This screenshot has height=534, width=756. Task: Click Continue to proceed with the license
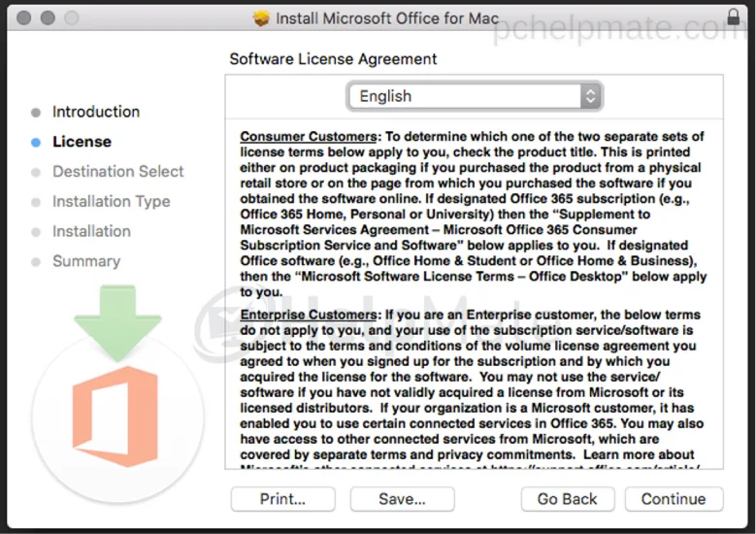[x=674, y=499]
